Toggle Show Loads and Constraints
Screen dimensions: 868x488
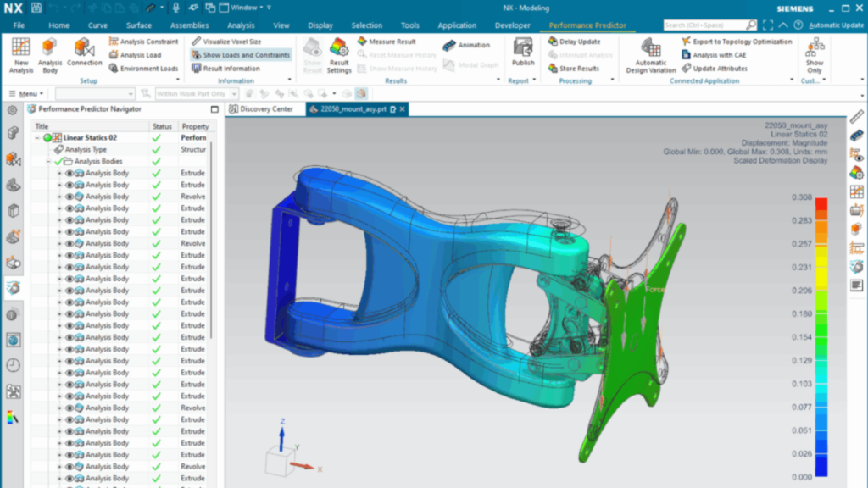(240, 55)
